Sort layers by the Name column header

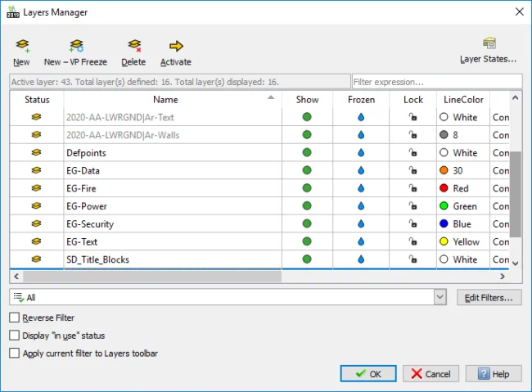pos(165,99)
